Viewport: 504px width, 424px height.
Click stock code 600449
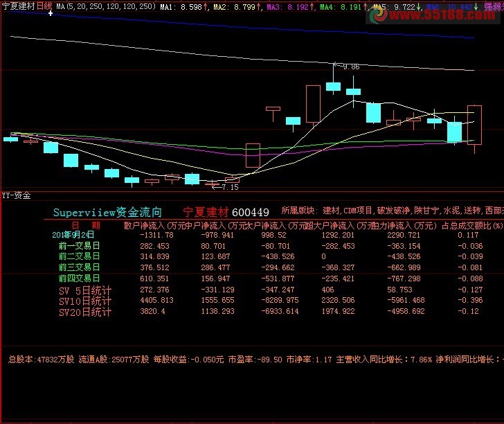pyautogui.click(x=251, y=212)
